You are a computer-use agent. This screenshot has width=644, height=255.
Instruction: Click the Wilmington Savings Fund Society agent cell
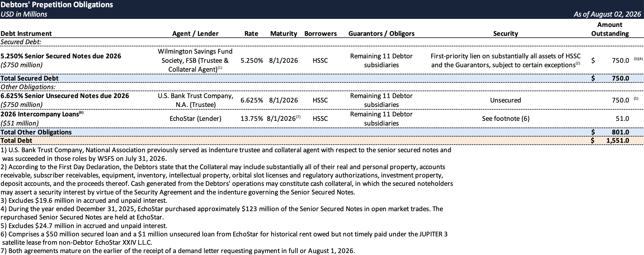(x=195, y=60)
